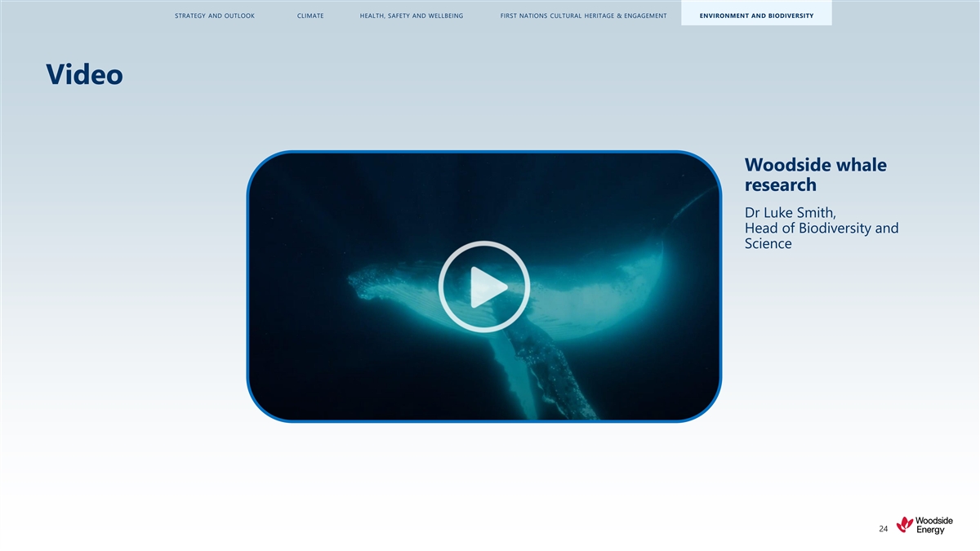Play the whale research video
The height and width of the screenshot is (551, 980).
(x=484, y=287)
